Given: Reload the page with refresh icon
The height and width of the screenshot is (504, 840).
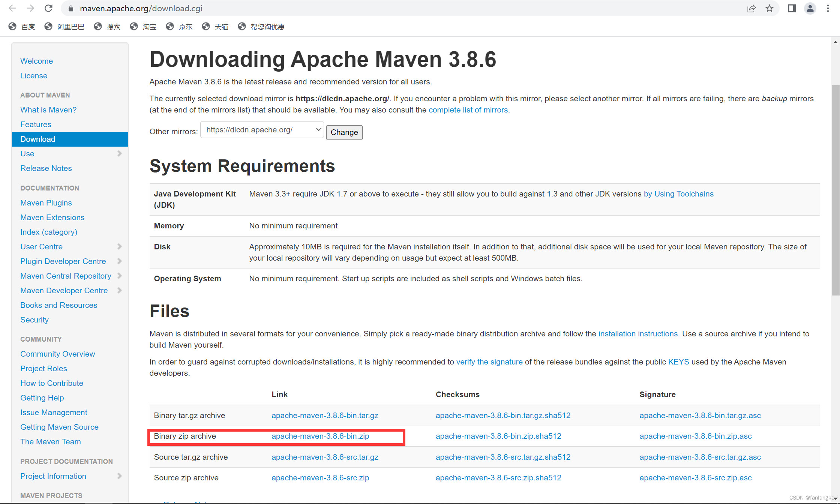Looking at the screenshot, I should click(48, 8).
